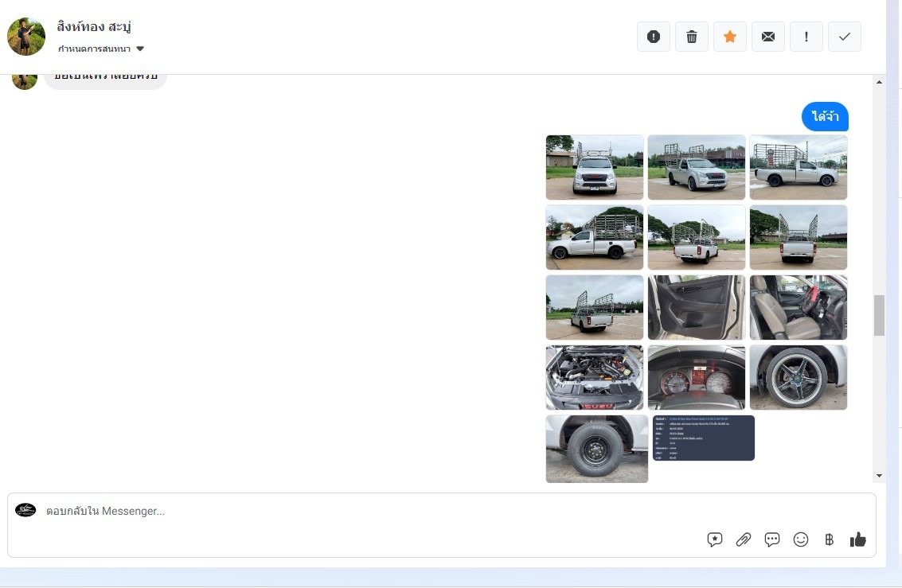The image size is (902, 588).
Task: Open the rear-angle truck photo in middle
Action: [x=697, y=237]
